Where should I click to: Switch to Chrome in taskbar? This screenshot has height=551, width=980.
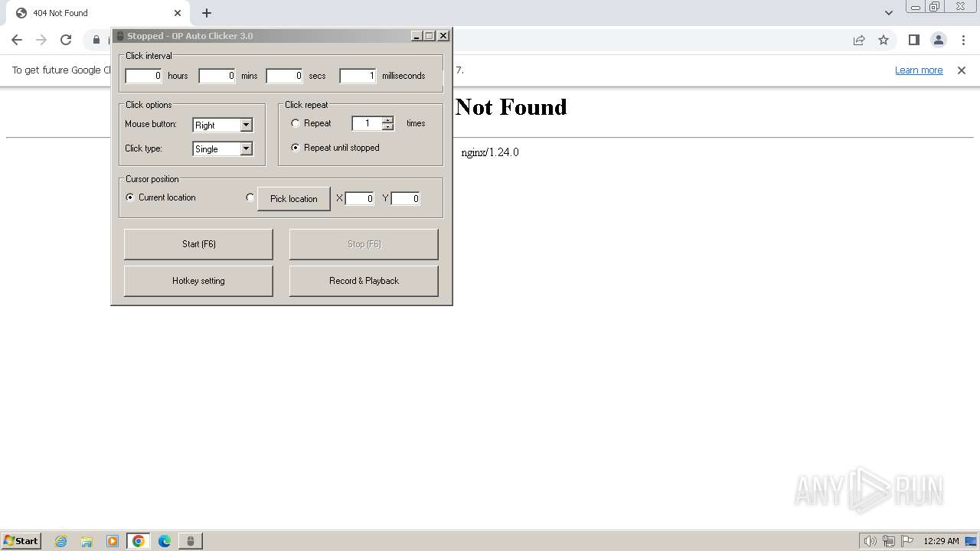[x=139, y=541]
